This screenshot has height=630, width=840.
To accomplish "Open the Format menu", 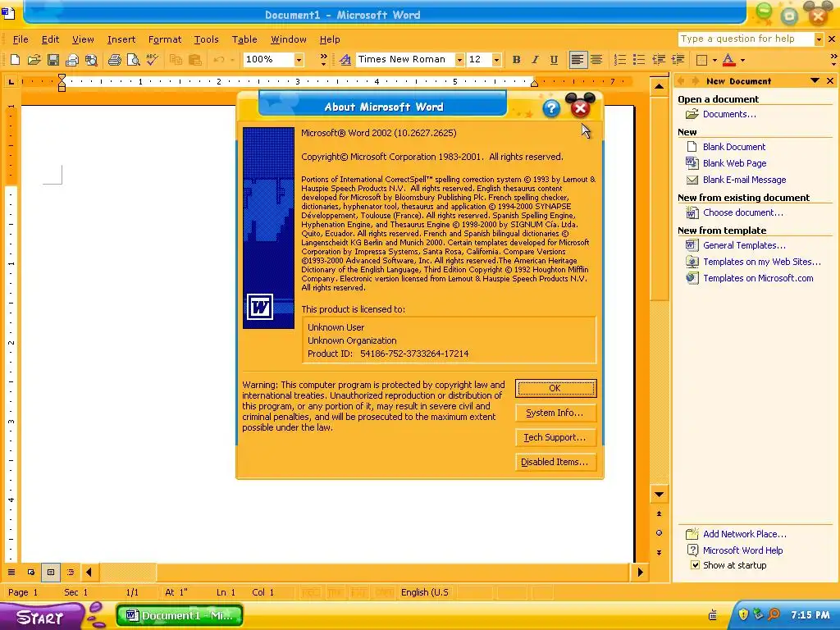I will click(165, 39).
